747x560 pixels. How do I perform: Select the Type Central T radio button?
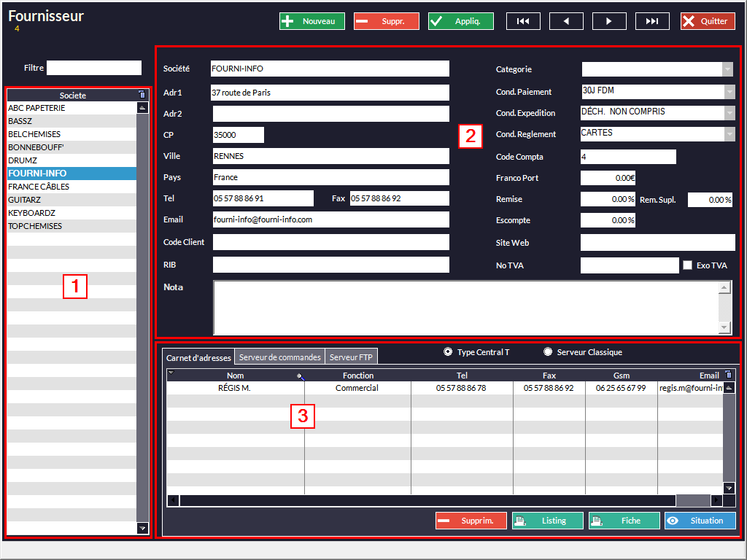[x=448, y=352]
